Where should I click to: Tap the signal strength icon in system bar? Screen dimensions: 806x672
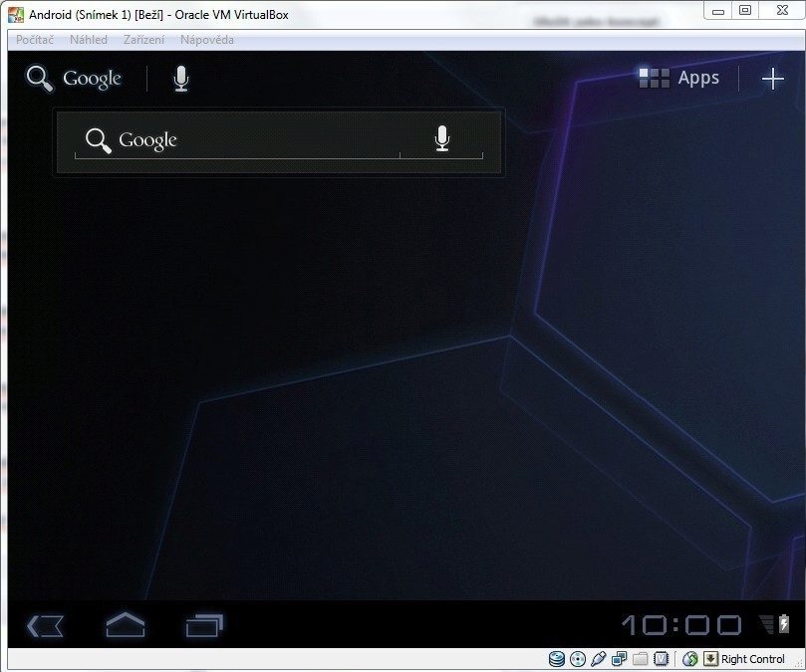click(766, 624)
